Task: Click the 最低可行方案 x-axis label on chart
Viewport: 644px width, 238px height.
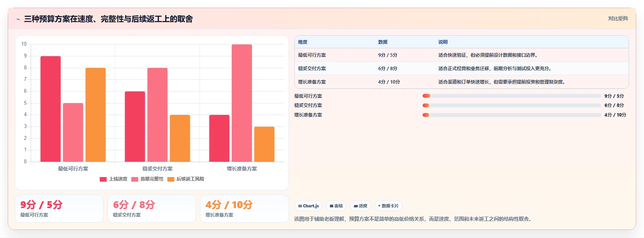Action: tap(73, 169)
